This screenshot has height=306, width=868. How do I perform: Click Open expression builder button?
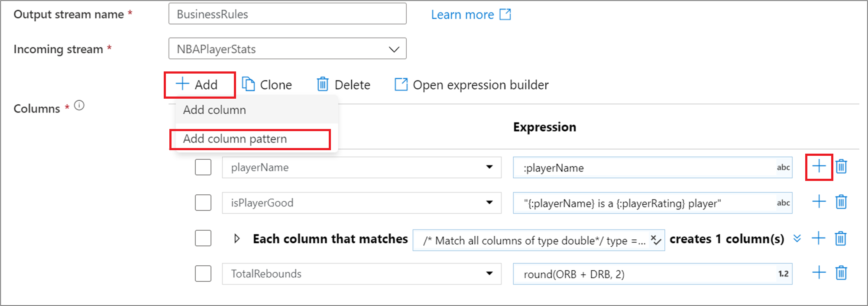(471, 85)
